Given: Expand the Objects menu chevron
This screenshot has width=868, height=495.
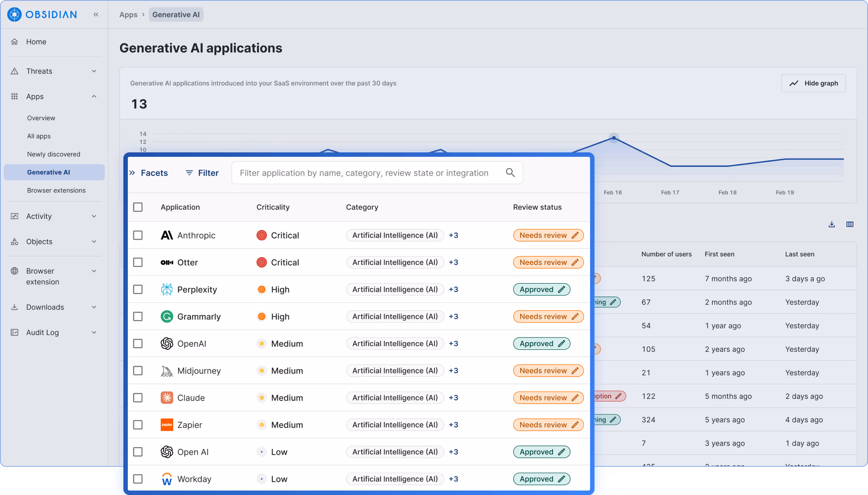Looking at the screenshot, I should coord(94,242).
